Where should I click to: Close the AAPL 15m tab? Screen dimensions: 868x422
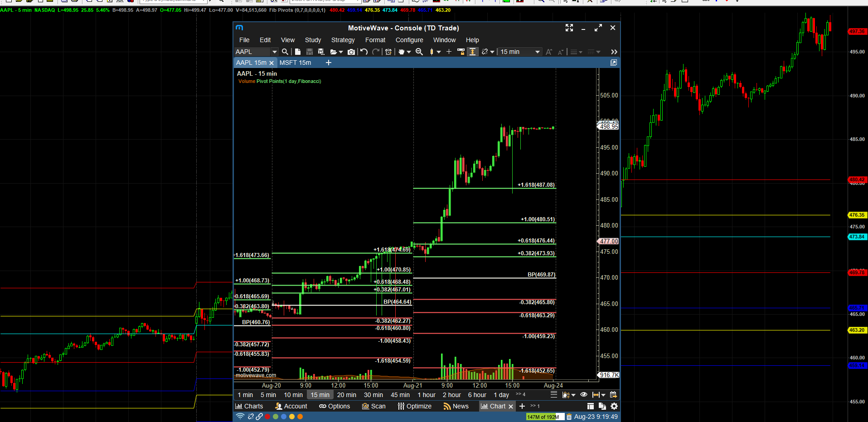tap(272, 63)
